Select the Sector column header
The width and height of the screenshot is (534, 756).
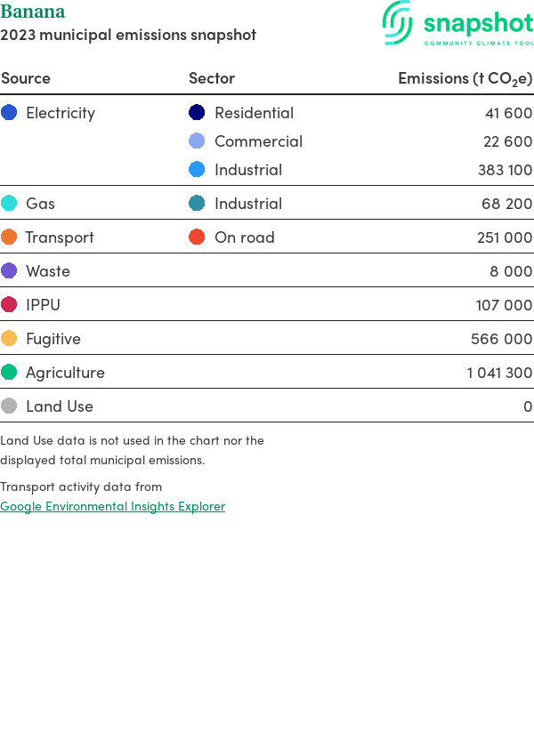(212, 78)
